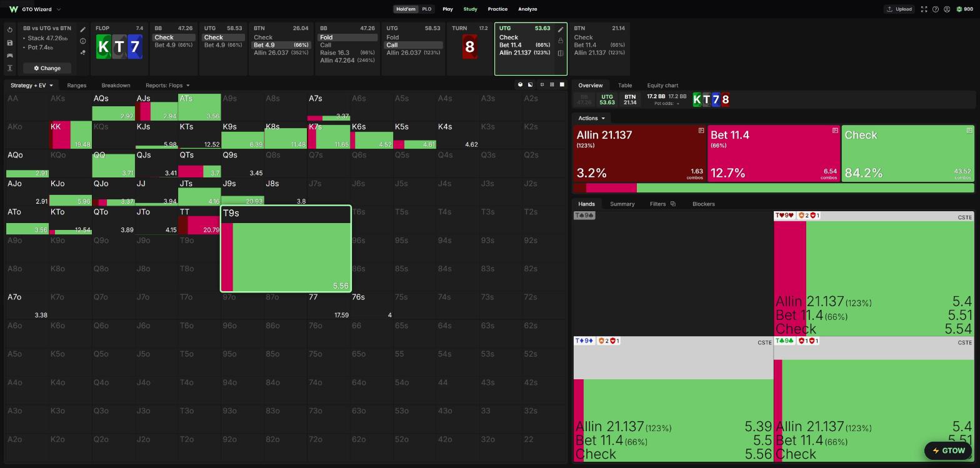The image size is (980, 468).
Task: Open the Strategy + EV dropdown
Action: [31, 85]
